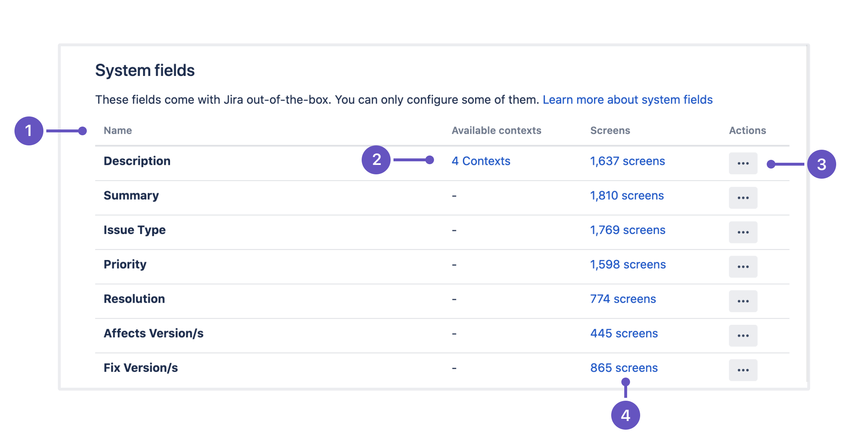This screenshot has width=868, height=434.
Task: Open the actions menu for the Fix Version/s row
Action: click(x=743, y=370)
